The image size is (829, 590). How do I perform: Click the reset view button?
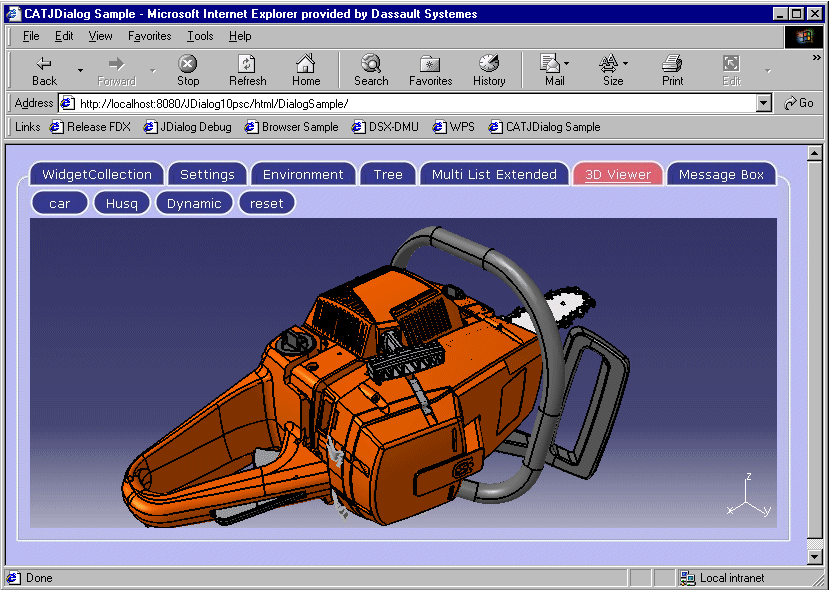[x=266, y=204]
